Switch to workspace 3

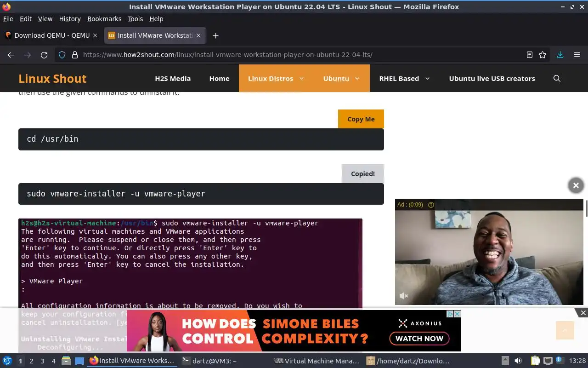[x=42, y=361]
